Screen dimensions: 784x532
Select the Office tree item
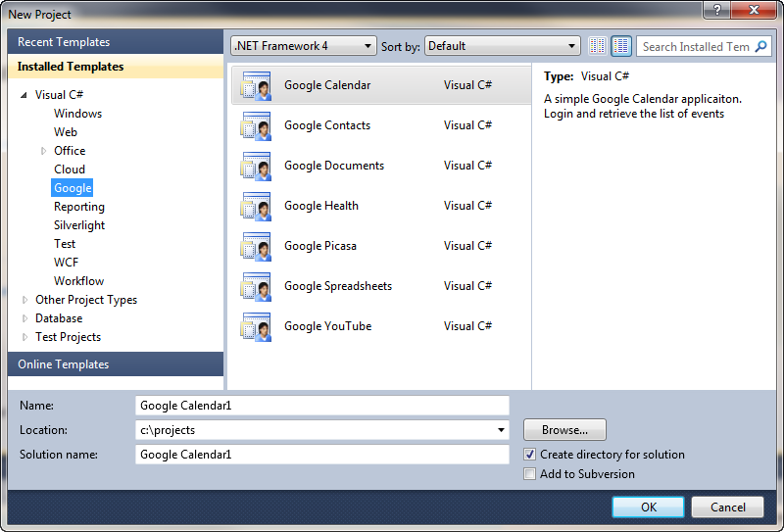pos(70,151)
